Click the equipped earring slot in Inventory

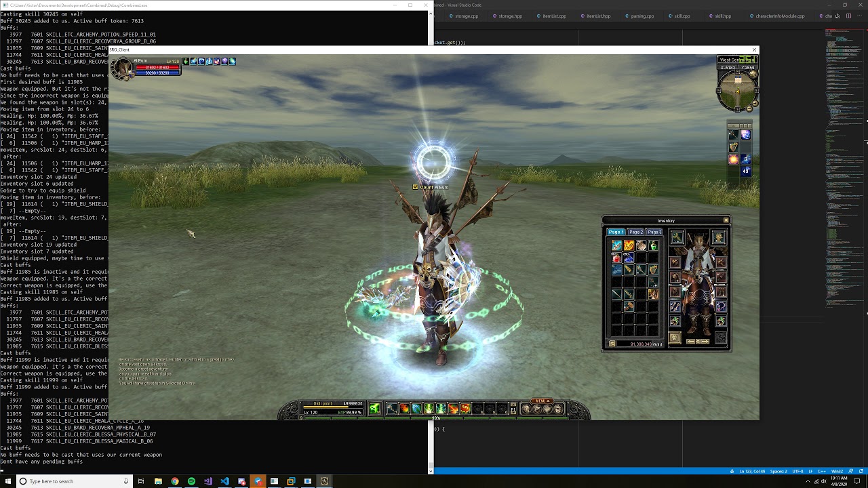point(675,306)
